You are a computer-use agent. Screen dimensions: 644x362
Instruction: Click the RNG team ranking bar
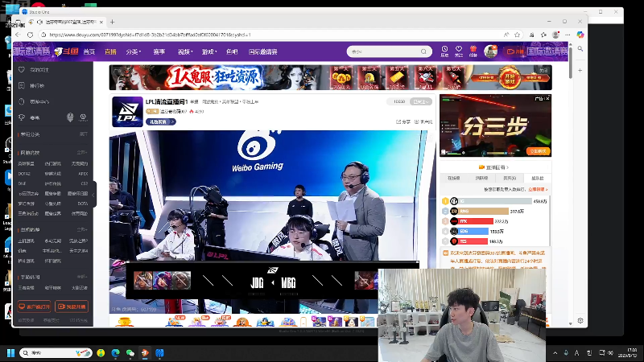[484, 212]
